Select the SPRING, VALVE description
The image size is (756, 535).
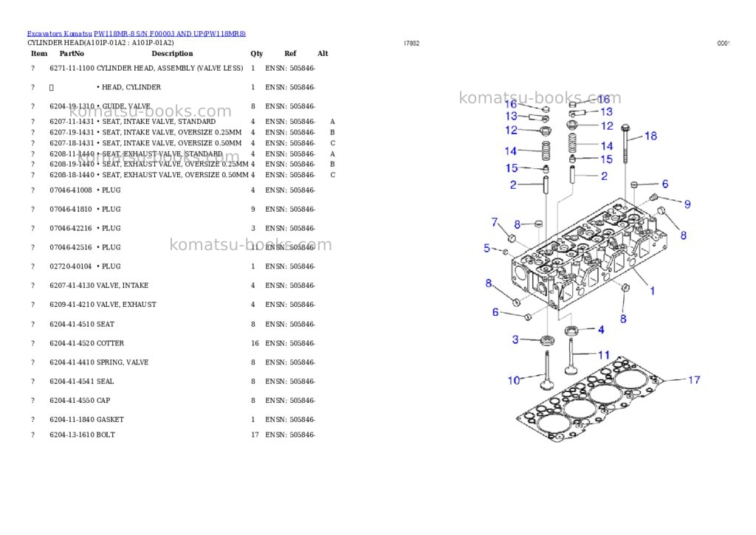123,362
